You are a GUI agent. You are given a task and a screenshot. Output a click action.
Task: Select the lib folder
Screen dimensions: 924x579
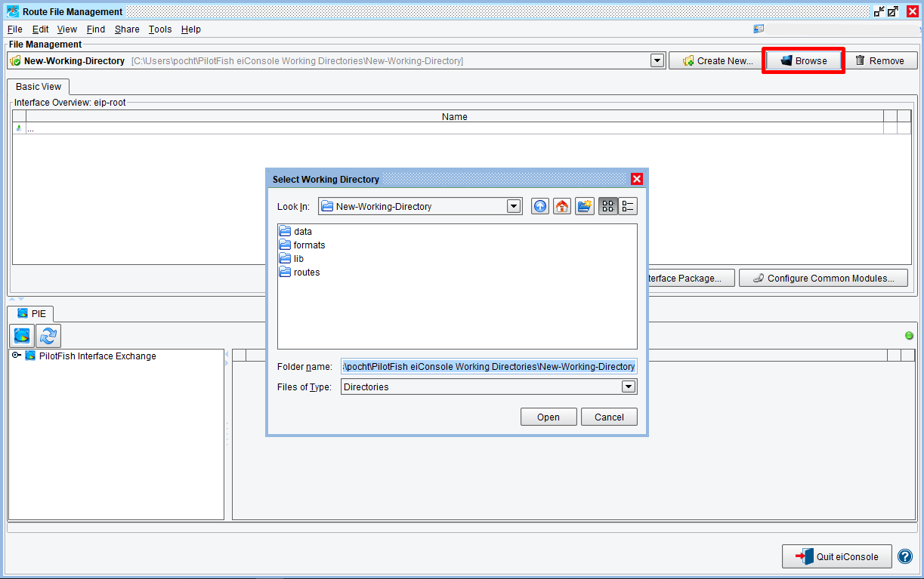(x=292, y=259)
